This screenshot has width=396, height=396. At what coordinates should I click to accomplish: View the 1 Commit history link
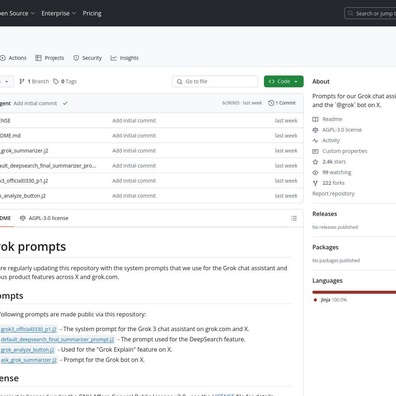tap(282, 103)
